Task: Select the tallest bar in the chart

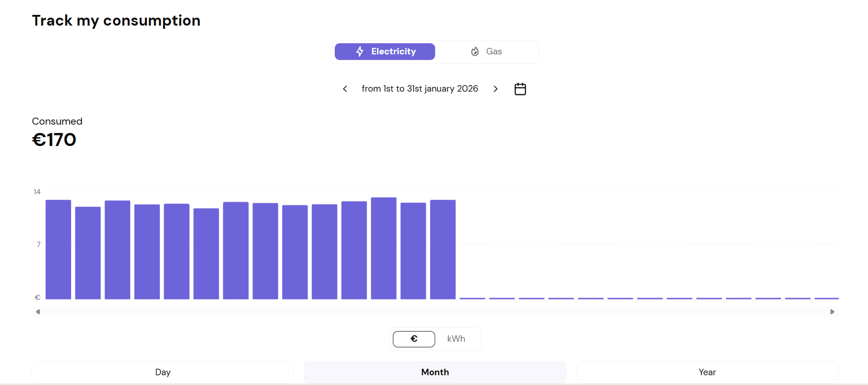Action: [x=384, y=248]
